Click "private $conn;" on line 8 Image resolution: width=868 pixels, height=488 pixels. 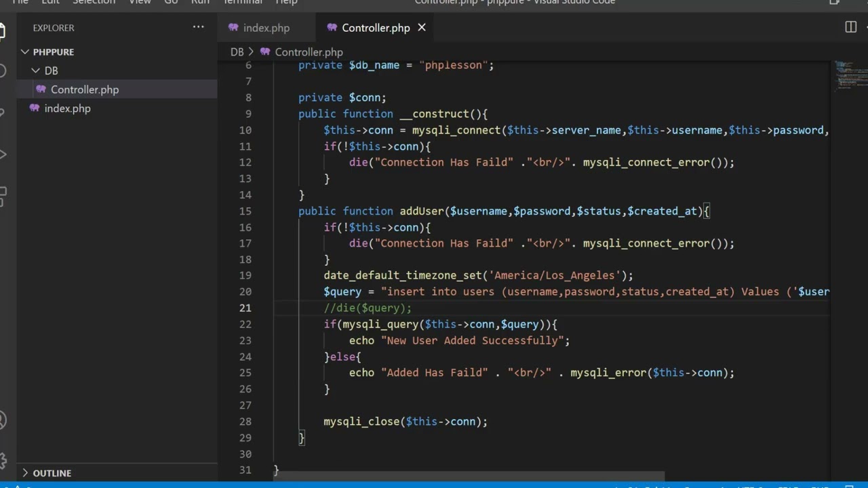pos(342,98)
